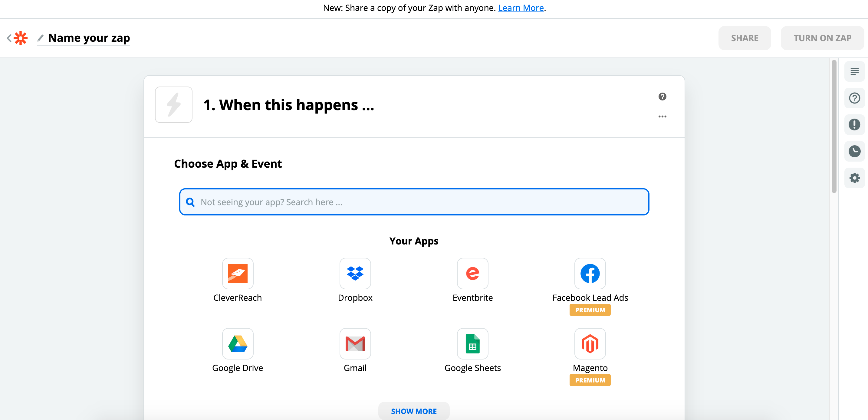
Task: Select Gmail as the trigger app
Action: click(355, 343)
